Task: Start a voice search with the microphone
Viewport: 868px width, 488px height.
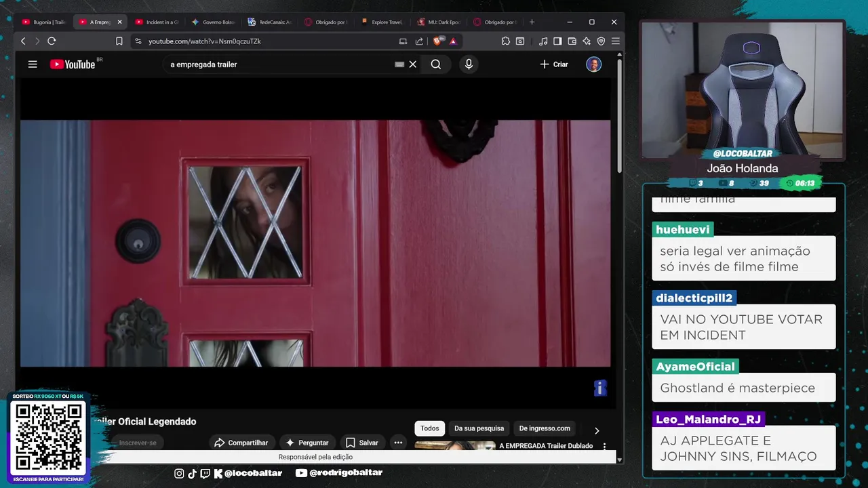Action: click(469, 64)
